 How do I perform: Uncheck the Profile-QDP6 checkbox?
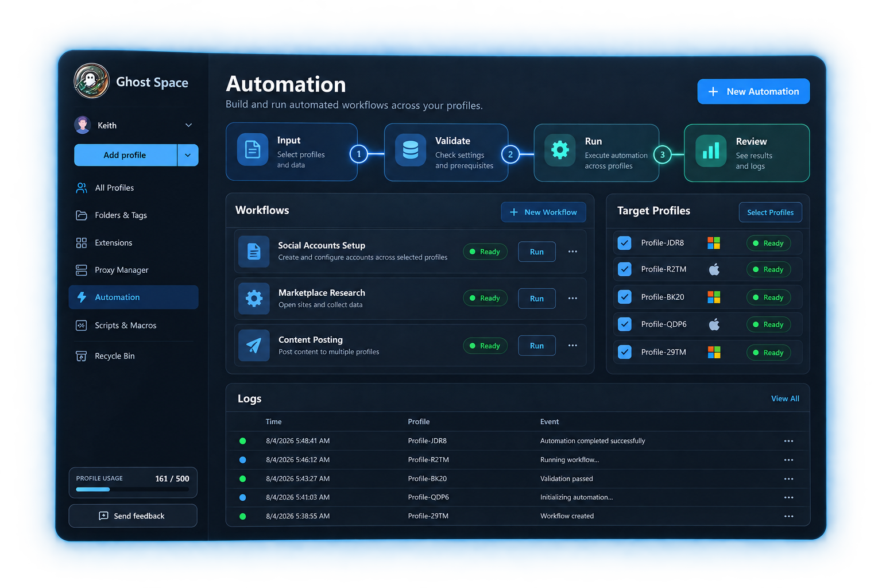click(625, 324)
